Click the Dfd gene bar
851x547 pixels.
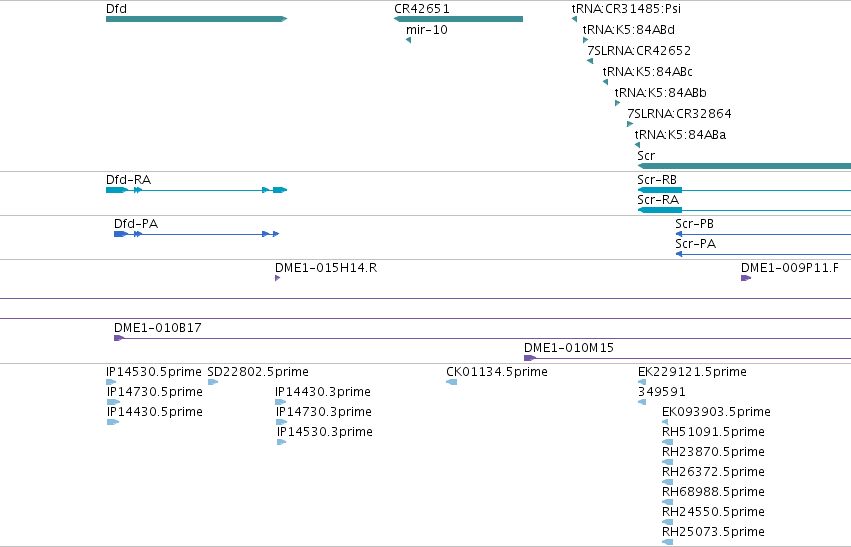pos(196,19)
